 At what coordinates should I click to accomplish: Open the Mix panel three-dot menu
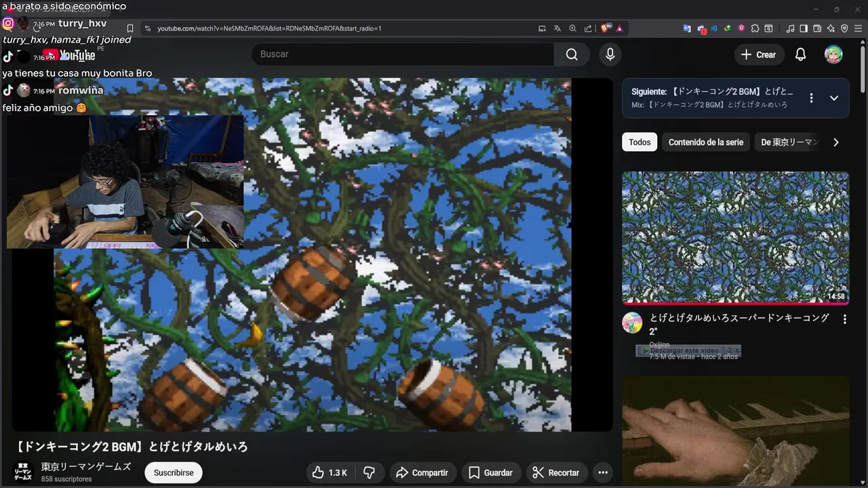click(811, 98)
